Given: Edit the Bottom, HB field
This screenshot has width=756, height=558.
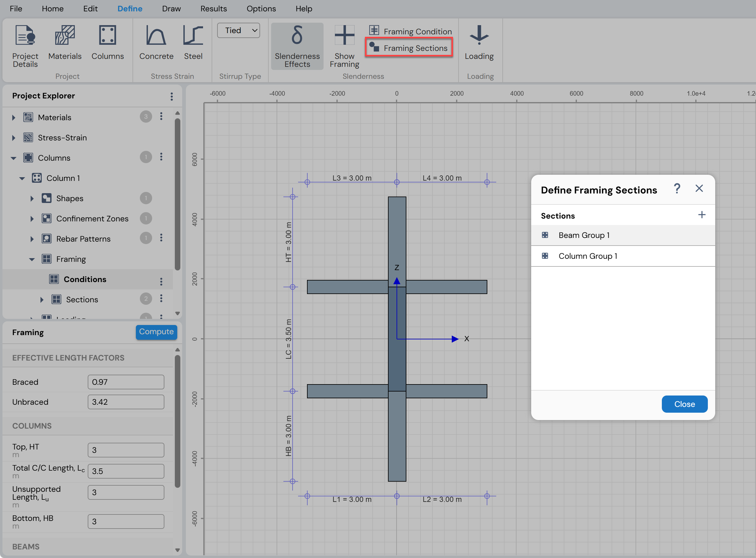Looking at the screenshot, I should click(x=126, y=522).
